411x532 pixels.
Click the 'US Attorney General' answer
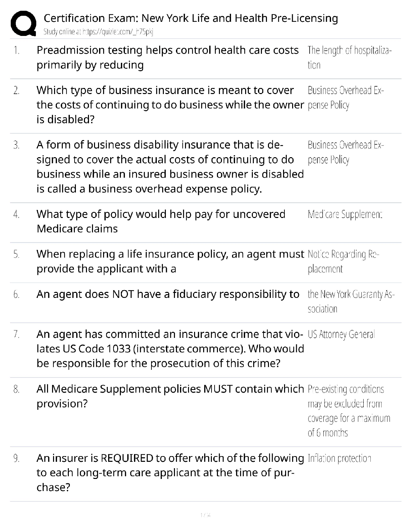tap(341, 335)
